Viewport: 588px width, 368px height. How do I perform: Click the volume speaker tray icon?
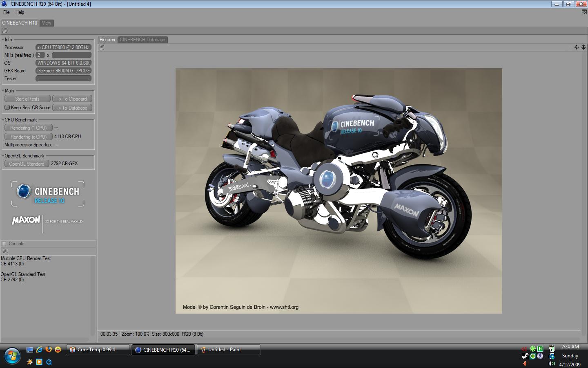coord(552,364)
